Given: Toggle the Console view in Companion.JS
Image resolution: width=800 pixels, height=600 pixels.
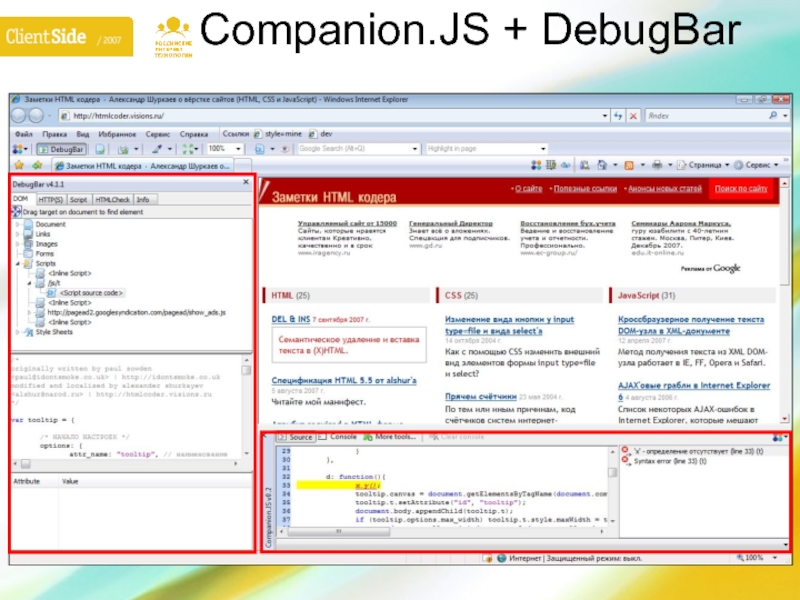Looking at the screenshot, I should point(337,437).
